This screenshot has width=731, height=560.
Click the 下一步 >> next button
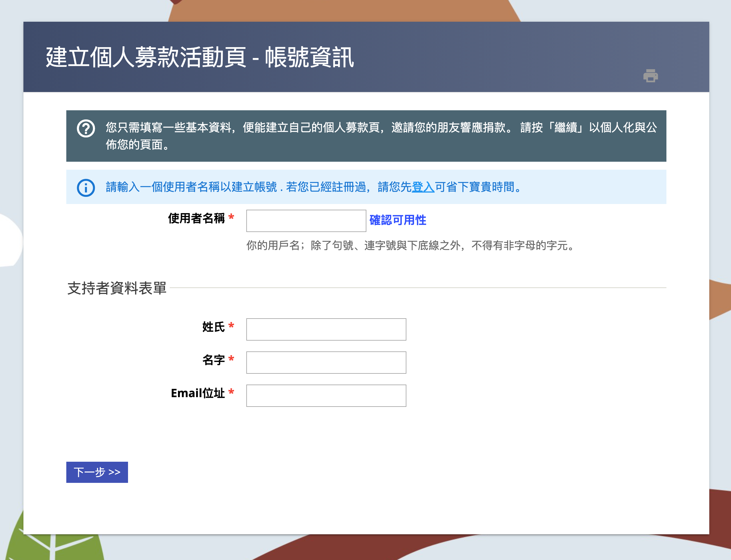(97, 472)
